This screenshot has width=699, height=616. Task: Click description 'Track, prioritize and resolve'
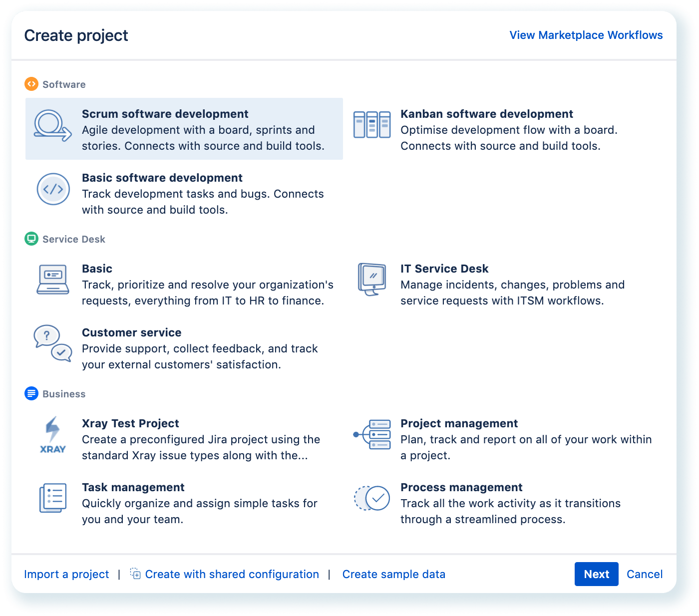208,293
